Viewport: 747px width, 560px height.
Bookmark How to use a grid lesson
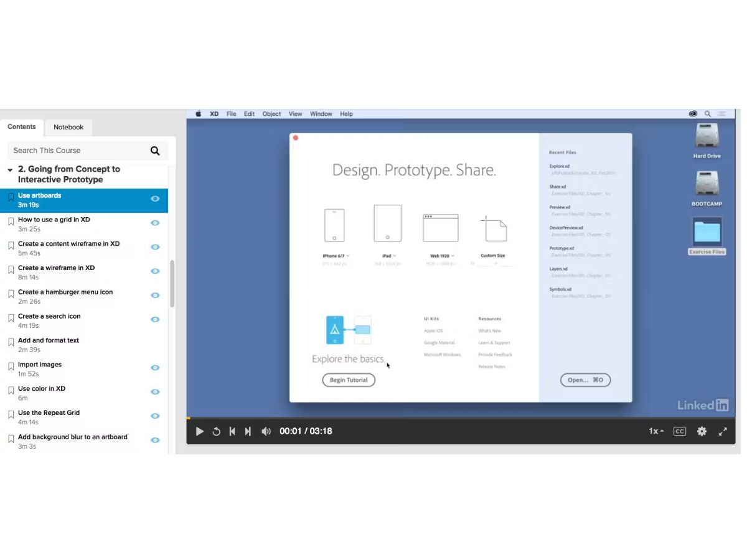click(x=11, y=222)
